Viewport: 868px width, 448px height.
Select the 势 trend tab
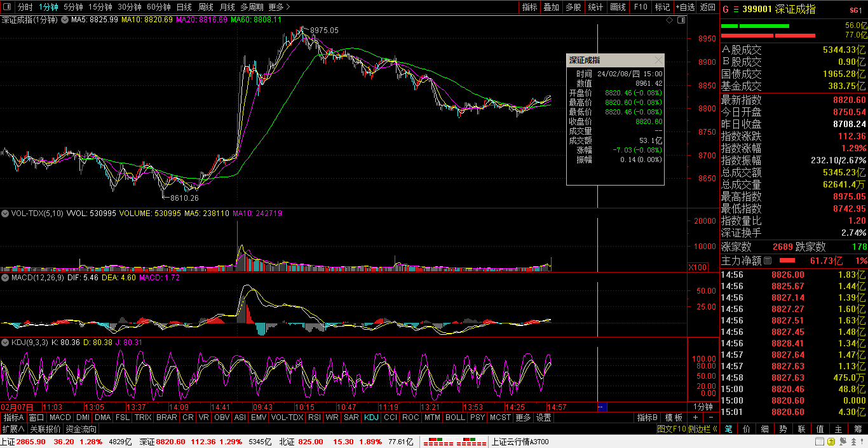[783, 429]
